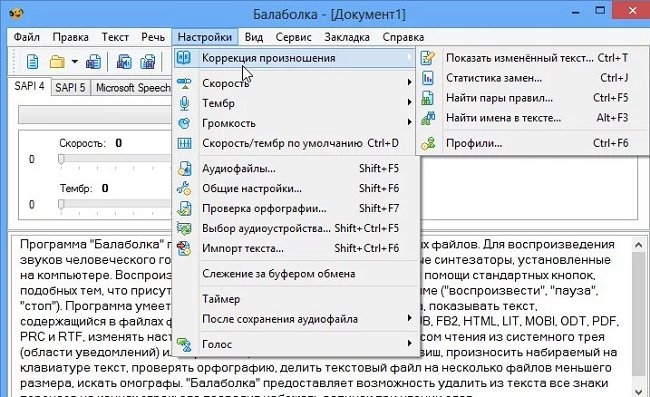Click the Показать изменённый текст icon
The image size is (650, 397).
(x=428, y=58)
